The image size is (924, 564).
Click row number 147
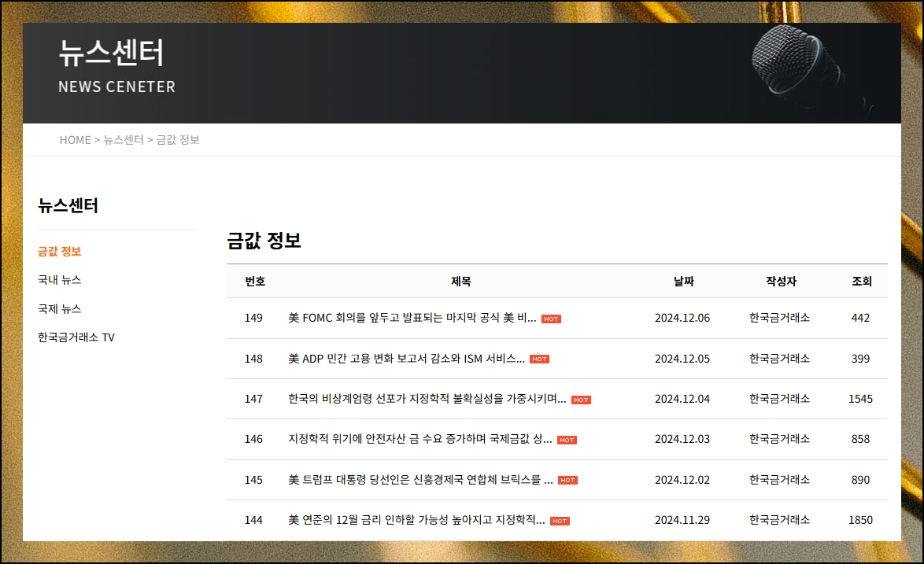click(253, 399)
